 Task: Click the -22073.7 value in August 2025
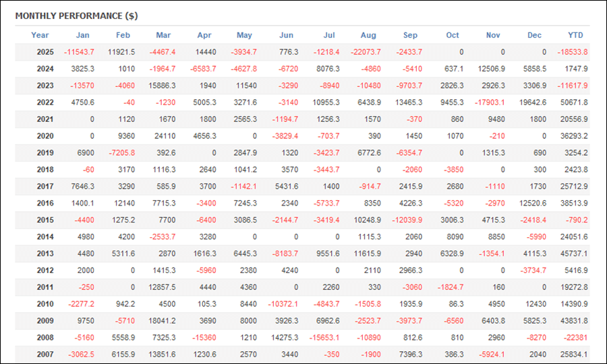click(364, 52)
